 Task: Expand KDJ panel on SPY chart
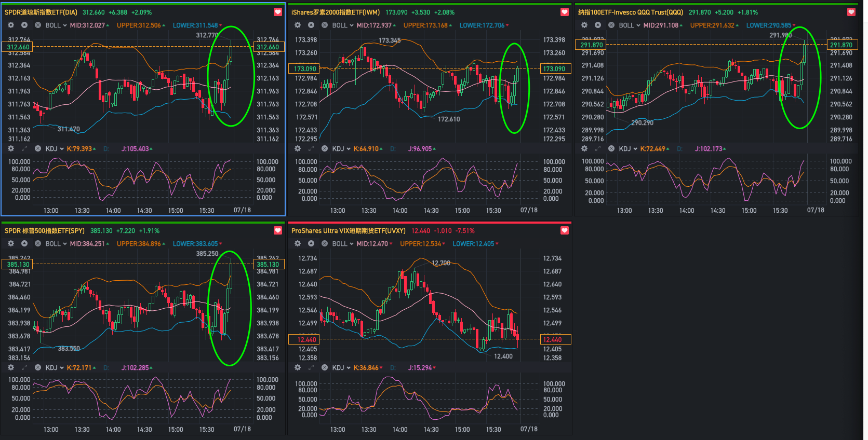(x=24, y=367)
